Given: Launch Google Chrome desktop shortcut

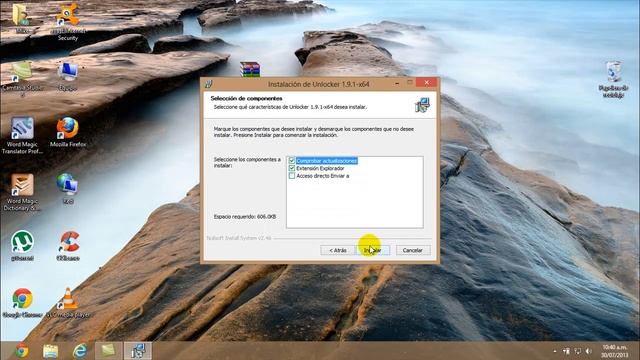Looking at the screenshot, I should pyautogui.click(x=22, y=302).
